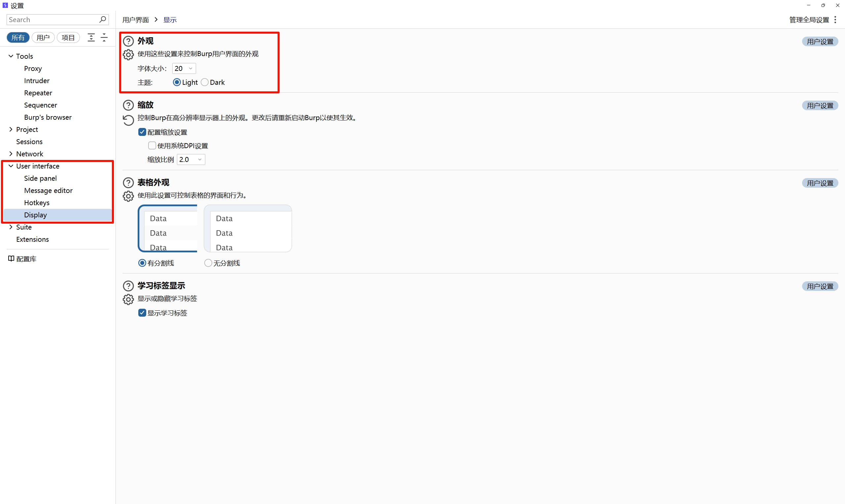
Task: Open the three-dot global settings menu
Action: click(x=835, y=20)
